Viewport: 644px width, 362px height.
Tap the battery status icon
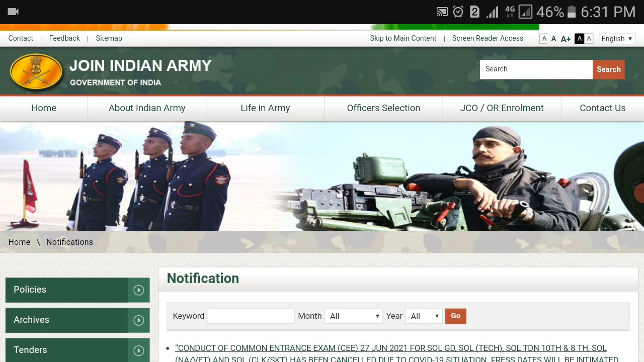571,12
